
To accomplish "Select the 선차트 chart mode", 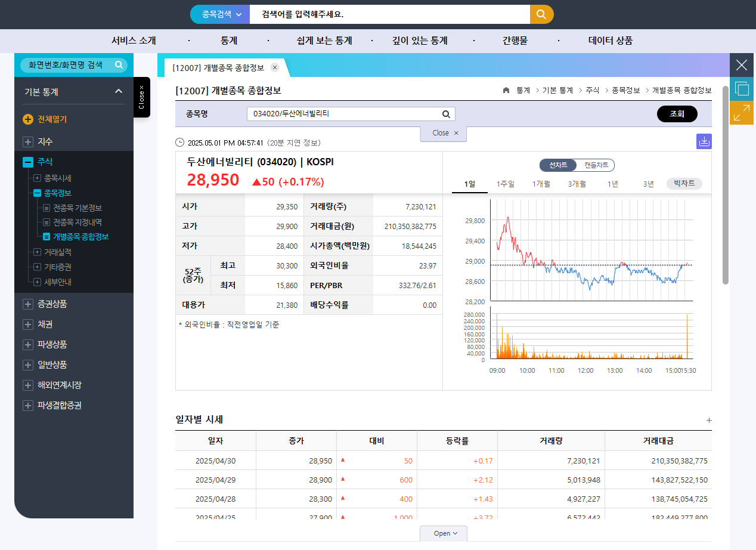I will tap(557, 165).
